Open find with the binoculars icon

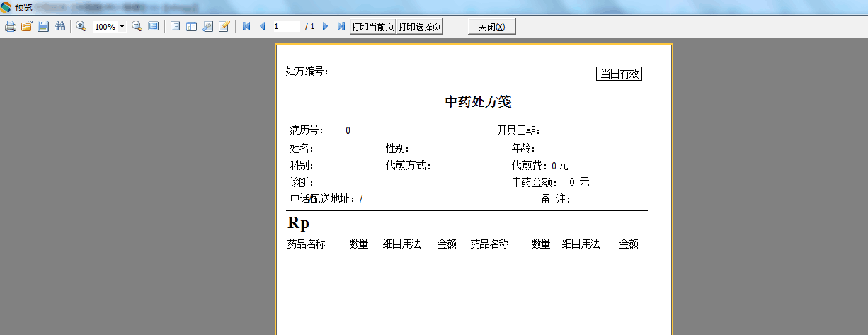[x=59, y=27]
